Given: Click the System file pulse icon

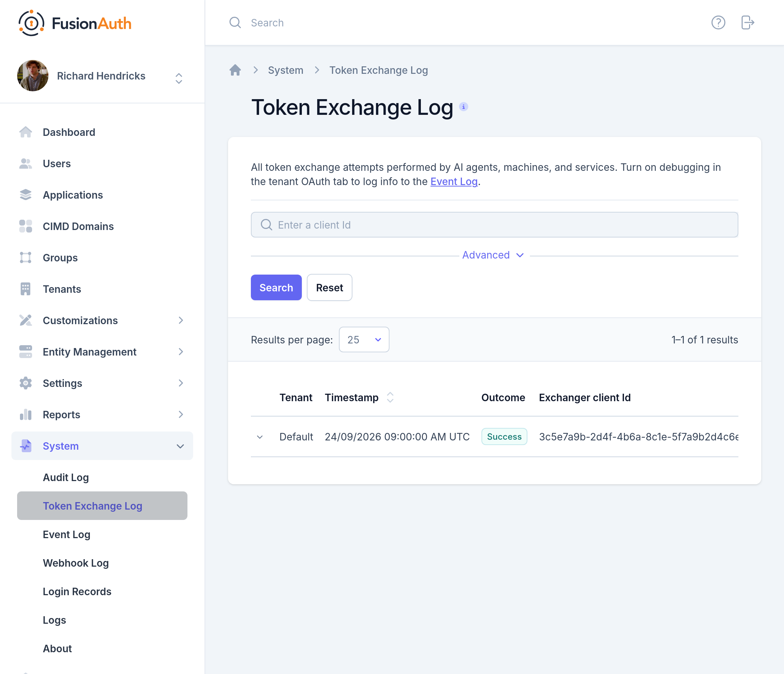Looking at the screenshot, I should [x=25, y=446].
